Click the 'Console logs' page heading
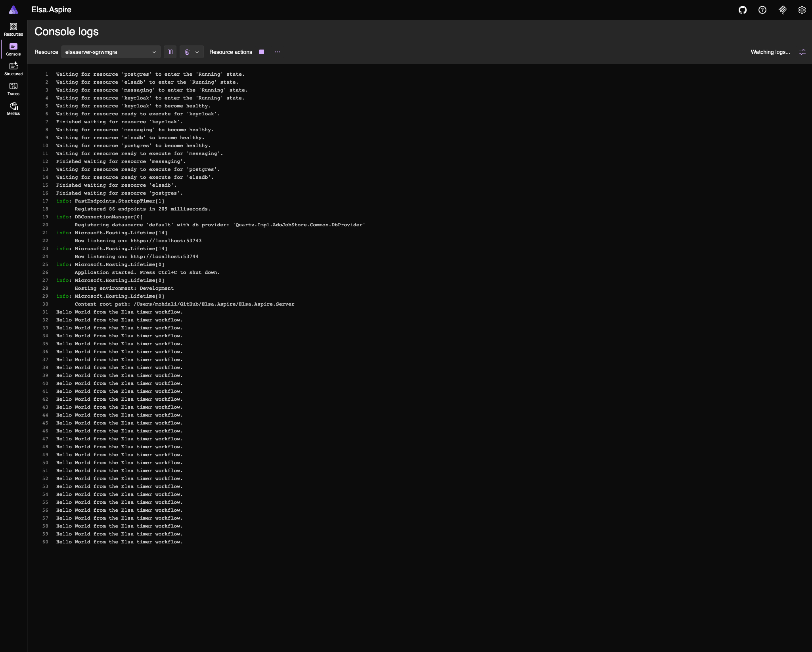Viewport: 812px width, 652px height. click(x=67, y=32)
